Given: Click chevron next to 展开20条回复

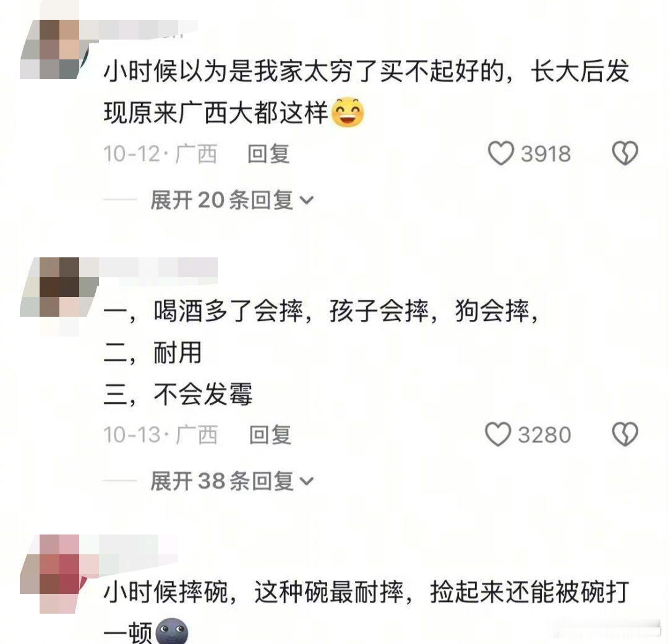Looking at the screenshot, I should coord(307,200).
